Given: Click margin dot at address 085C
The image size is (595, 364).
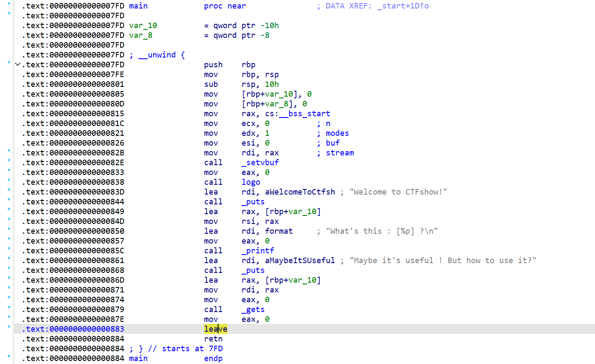Looking at the screenshot, I should coord(9,248).
